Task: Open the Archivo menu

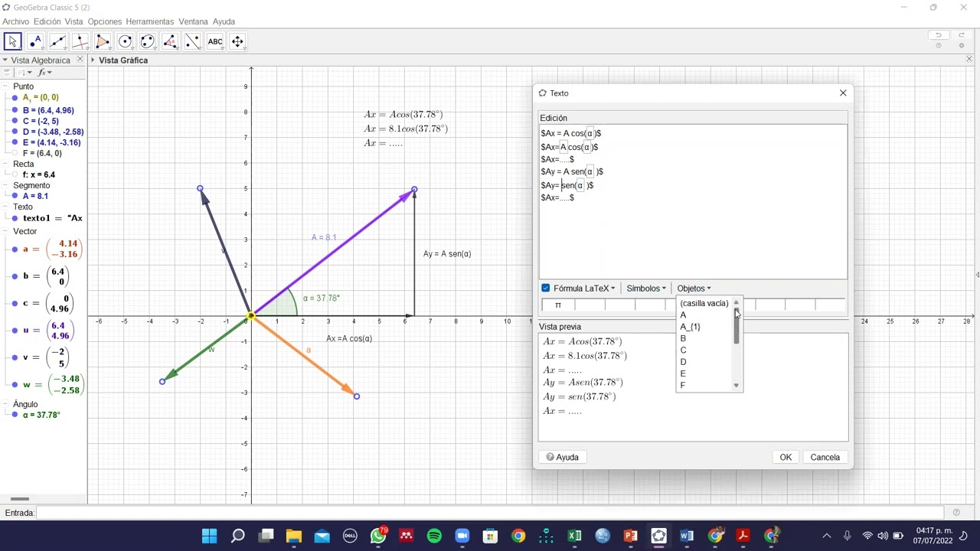Action: tap(15, 21)
